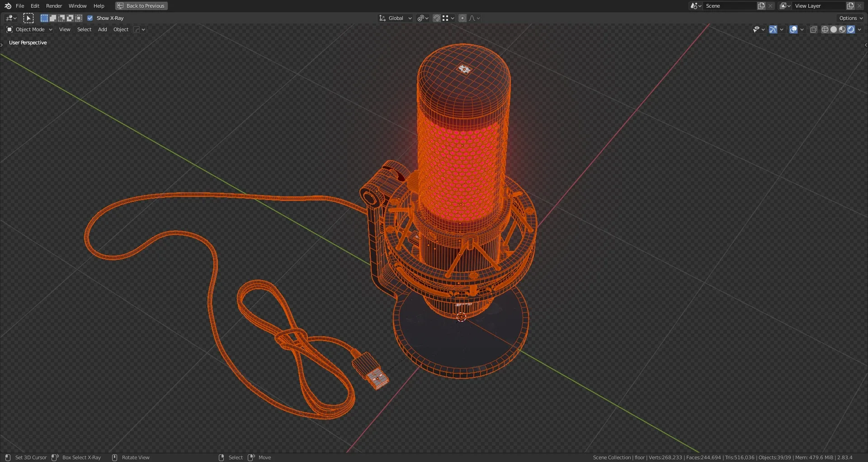This screenshot has width=868, height=462.
Task: Click the Scene name field
Action: 730,6
